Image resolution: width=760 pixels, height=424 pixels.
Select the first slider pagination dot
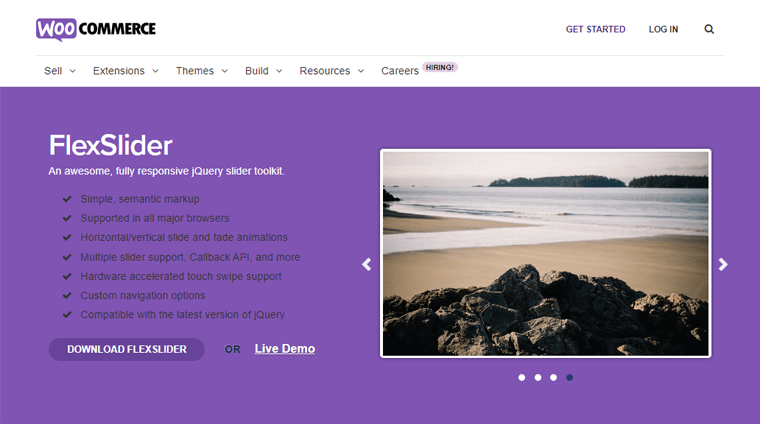tap(522, 377)
